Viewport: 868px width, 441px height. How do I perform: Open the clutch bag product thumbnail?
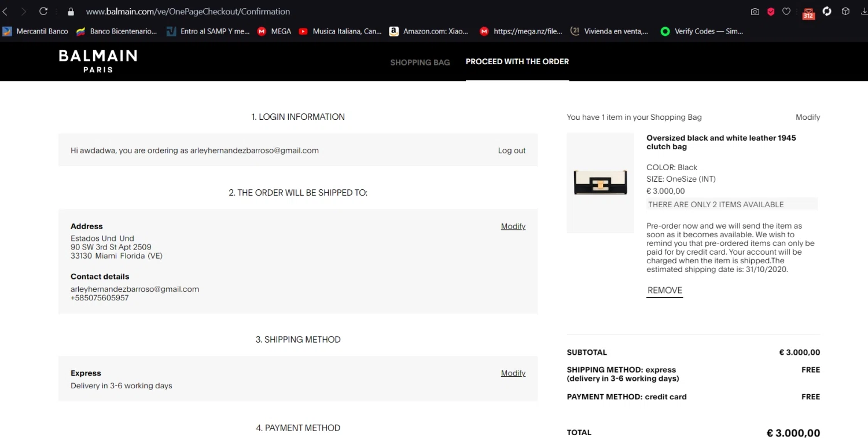point(601,183)
